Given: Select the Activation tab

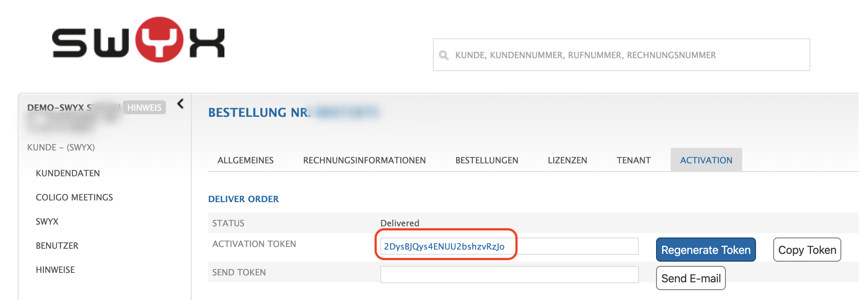Looking at the screenshot, I should 706,160.
